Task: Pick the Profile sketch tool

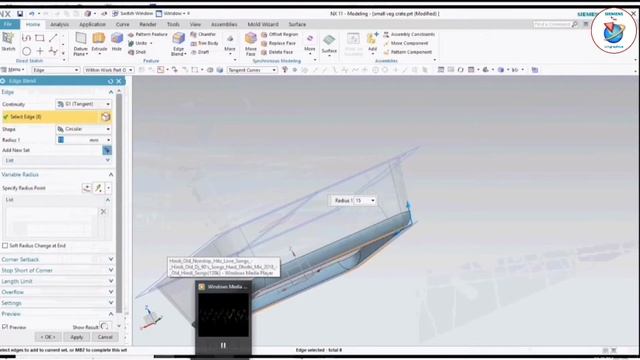Action: tap(26, 38)
